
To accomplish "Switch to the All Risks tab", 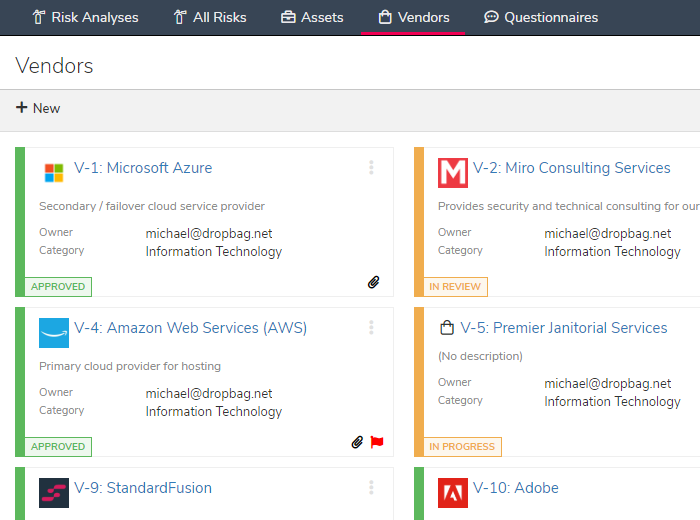I will pyautogui.click(x=210, y=17).
